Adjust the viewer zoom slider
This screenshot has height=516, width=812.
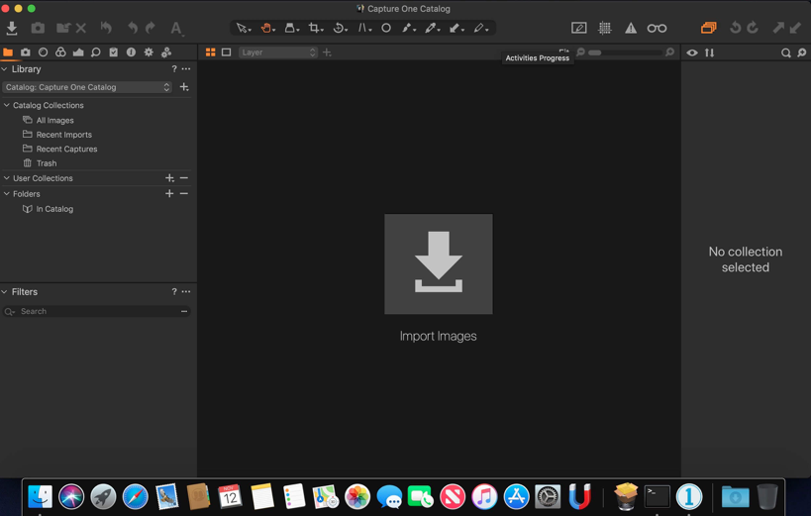pyautogui.click(x=625, y=52)
